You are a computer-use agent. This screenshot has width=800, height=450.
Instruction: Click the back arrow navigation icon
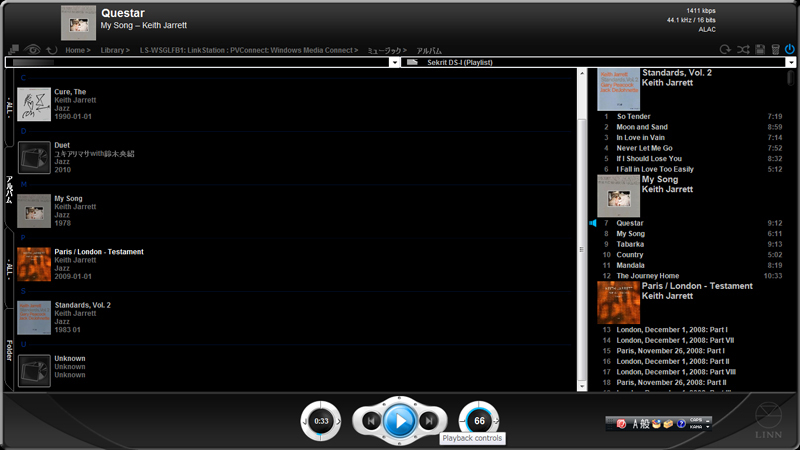tap(51, 49)
